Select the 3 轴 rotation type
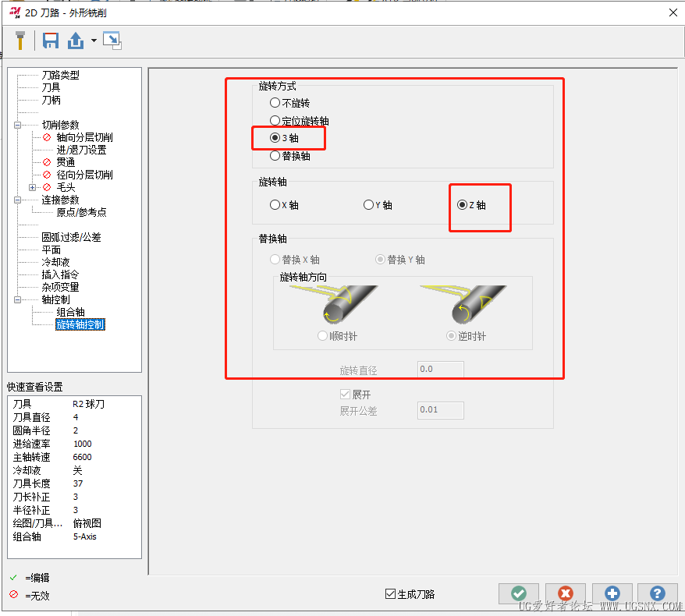 284,138
